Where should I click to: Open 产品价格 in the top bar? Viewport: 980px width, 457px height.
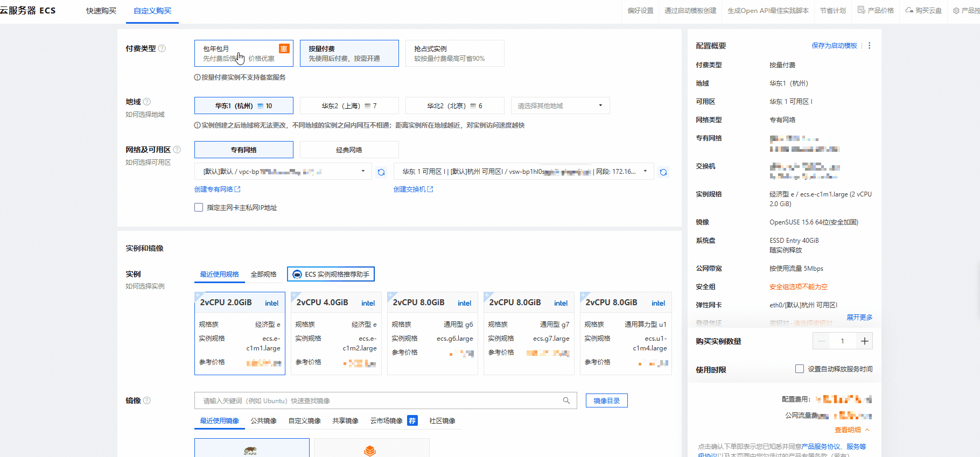point(876,10)
